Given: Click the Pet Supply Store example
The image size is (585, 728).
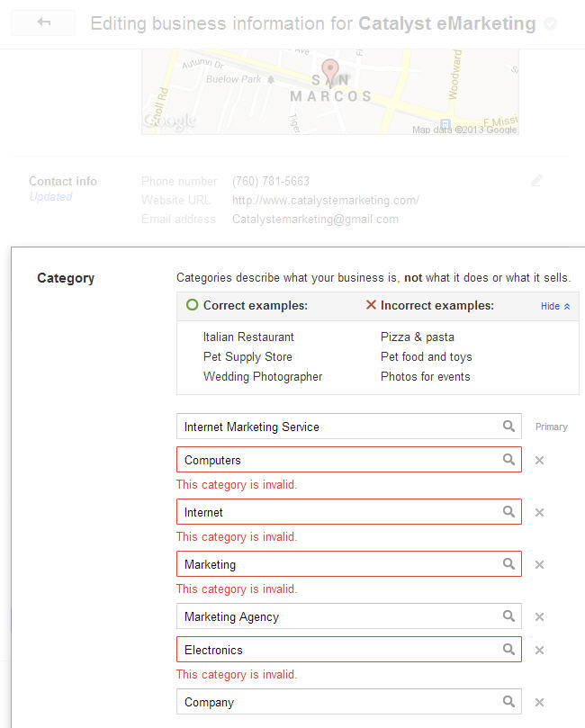Looking at the screenshot, I should point(247,357).
